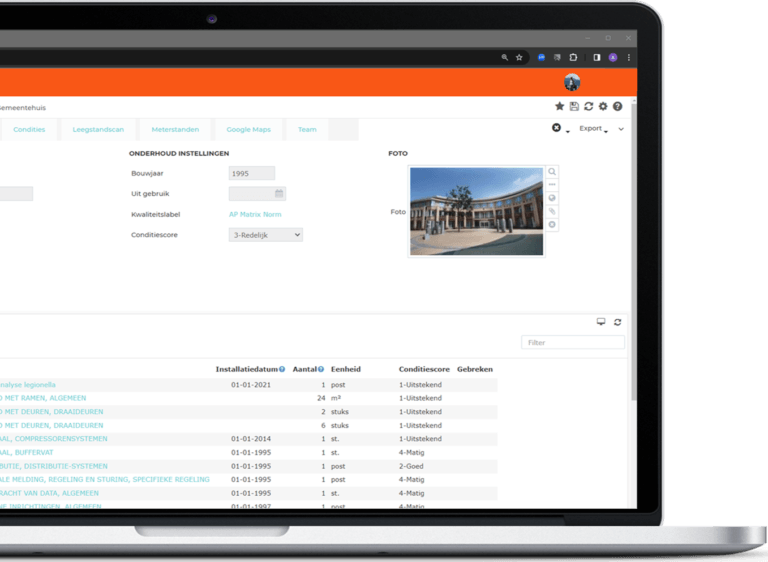
Task: Bookmark page with the browser star icon
Action: pyautogui.click(x=519, y=58)
